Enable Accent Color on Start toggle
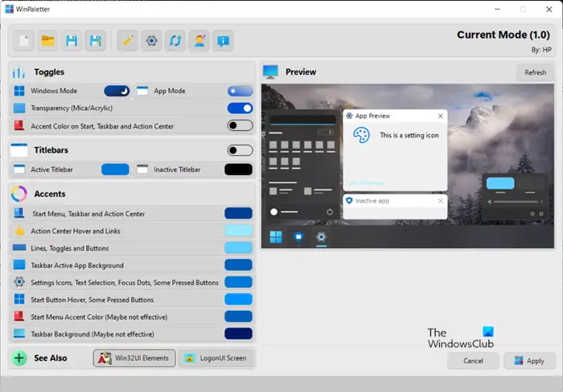This screenshot has width=563, height=392. (x=240, y=125)
